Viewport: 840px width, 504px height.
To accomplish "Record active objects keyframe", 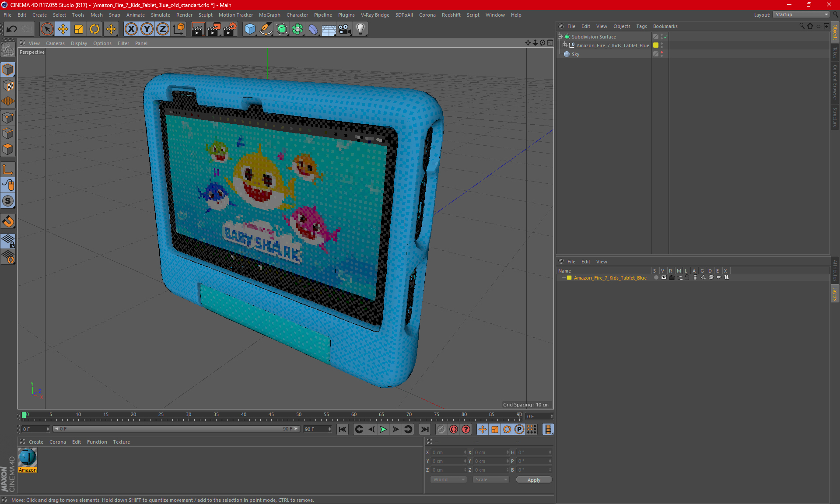I will point(441,430).
